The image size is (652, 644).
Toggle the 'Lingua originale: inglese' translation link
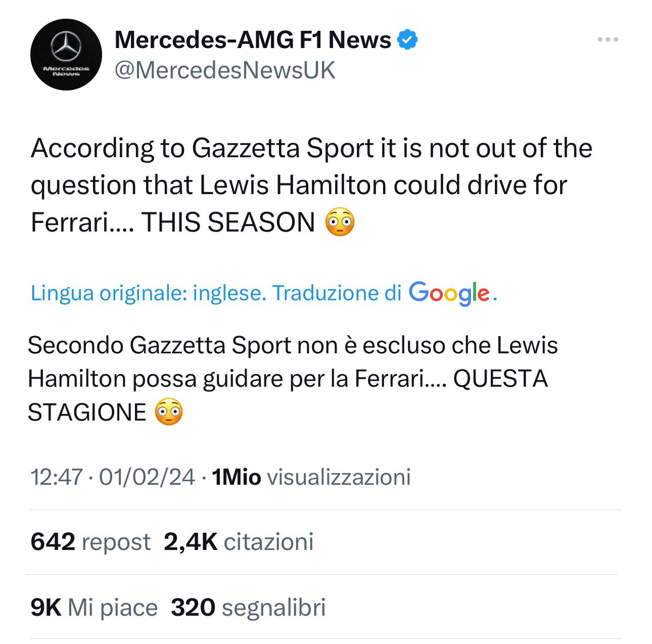pos(149,293)
